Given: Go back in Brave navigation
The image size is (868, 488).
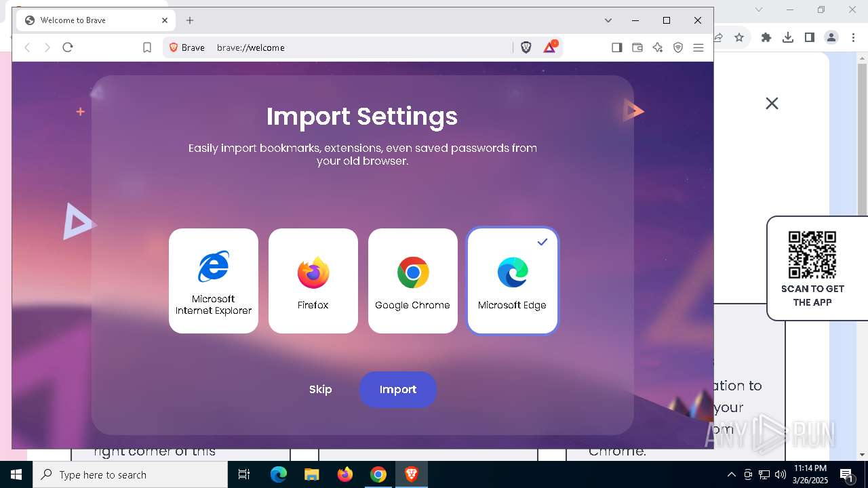Looking at the screenshot, I should click(28, 47).
